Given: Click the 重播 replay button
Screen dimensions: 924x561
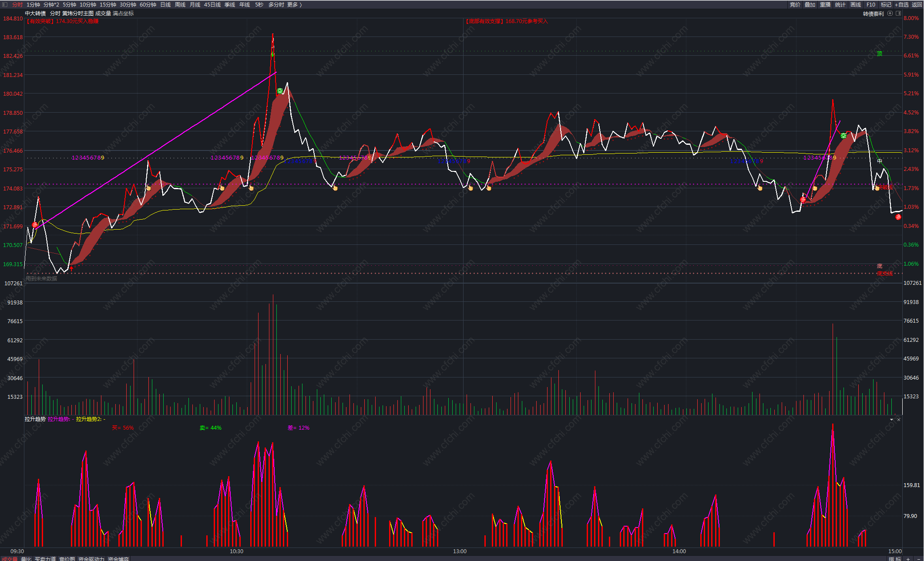Looking at the screenshot, I should point(825,5).
